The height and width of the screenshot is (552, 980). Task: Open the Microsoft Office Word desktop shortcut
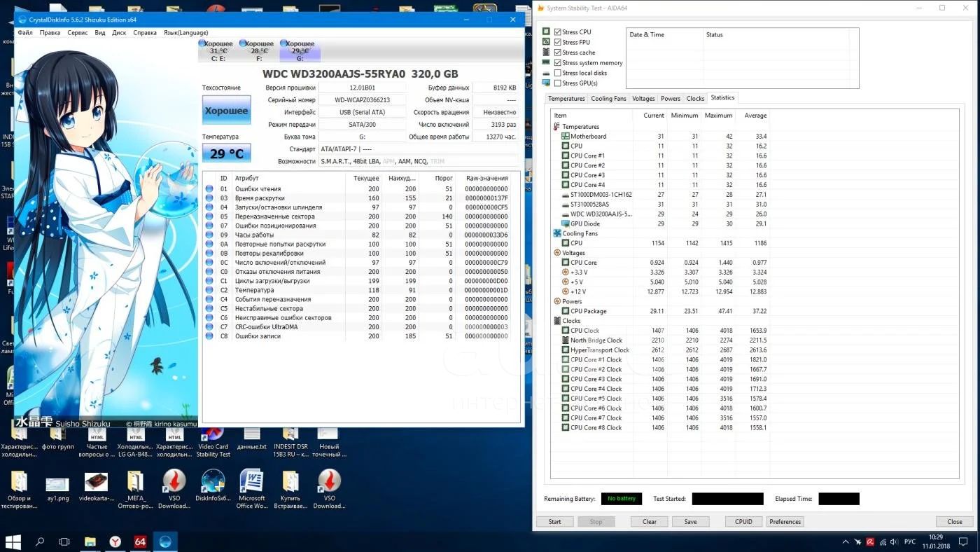[251, 488]
